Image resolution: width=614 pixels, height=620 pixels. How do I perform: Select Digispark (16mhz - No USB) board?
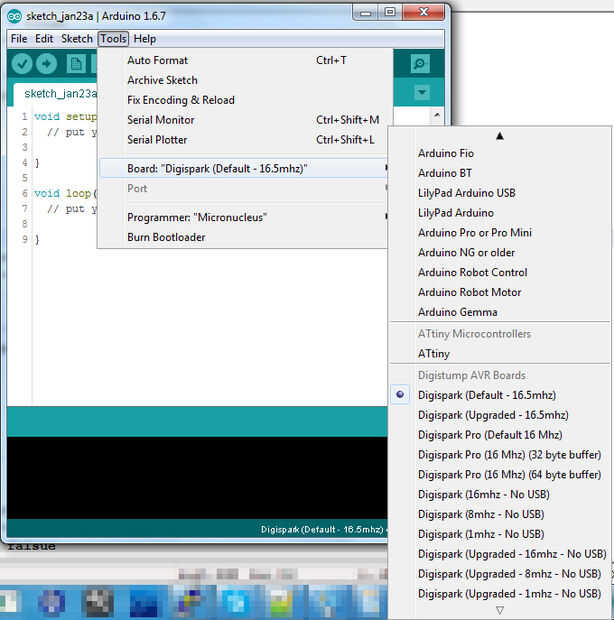point(500,494)
